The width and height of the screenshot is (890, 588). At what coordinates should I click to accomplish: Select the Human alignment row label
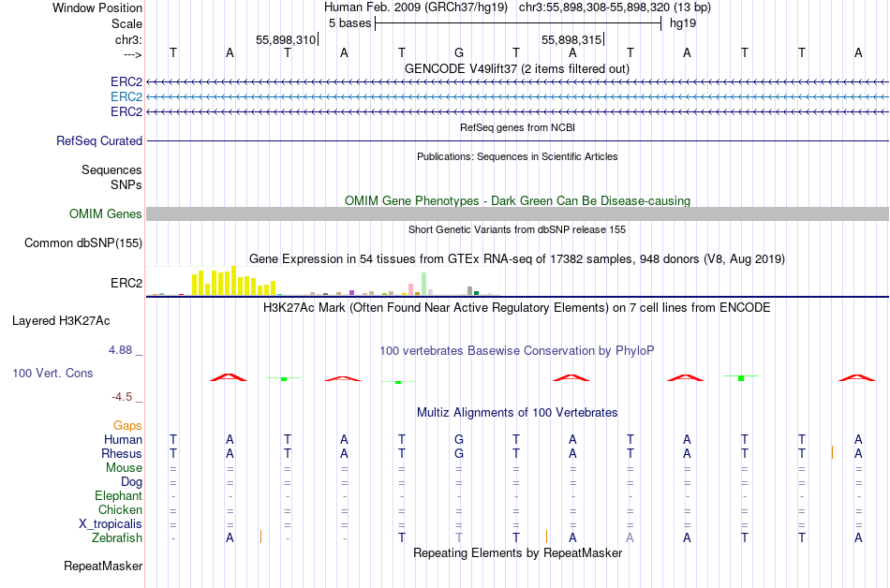point(123,439)
